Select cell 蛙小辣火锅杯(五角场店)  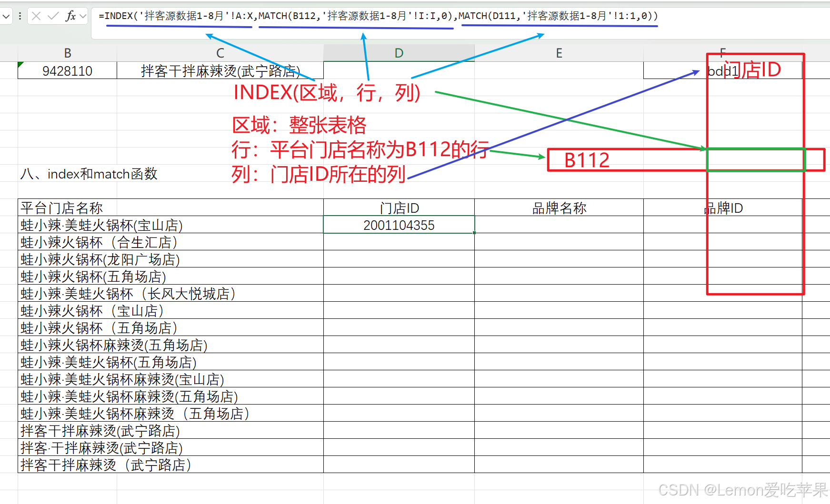click(170, 276)
